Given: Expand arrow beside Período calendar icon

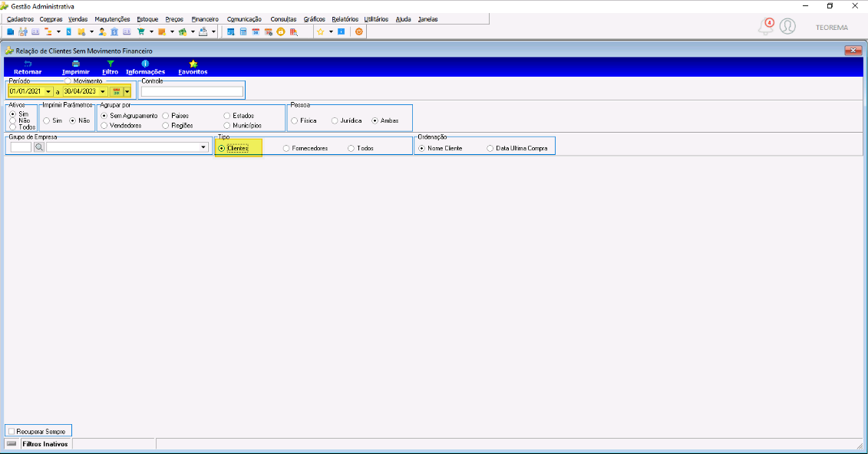Looking at the screenshot, I should click(x=127, y=91).
